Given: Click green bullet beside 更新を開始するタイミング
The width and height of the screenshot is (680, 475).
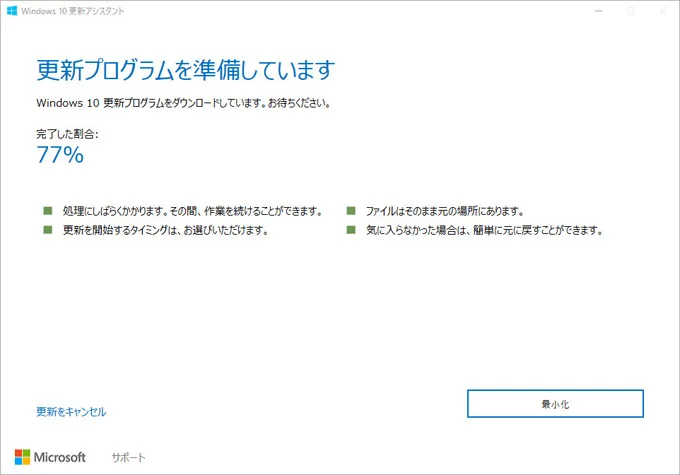Looking at the screenshot, I should pyautogui.click(x=46, y=230).
